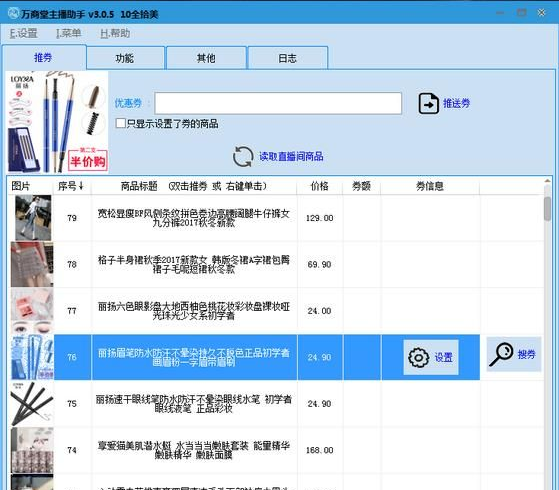Select the thumbnail of product 78
559x490 pixels.
[32, 264]
